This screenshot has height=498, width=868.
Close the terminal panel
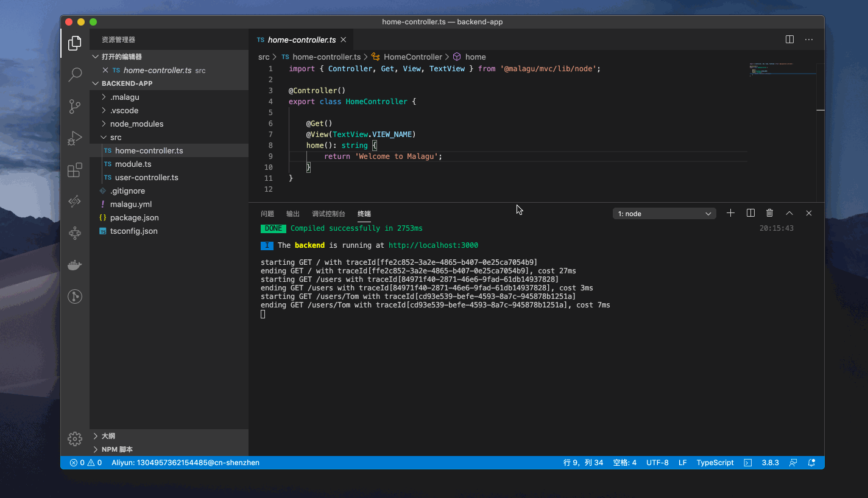point(809,213)
